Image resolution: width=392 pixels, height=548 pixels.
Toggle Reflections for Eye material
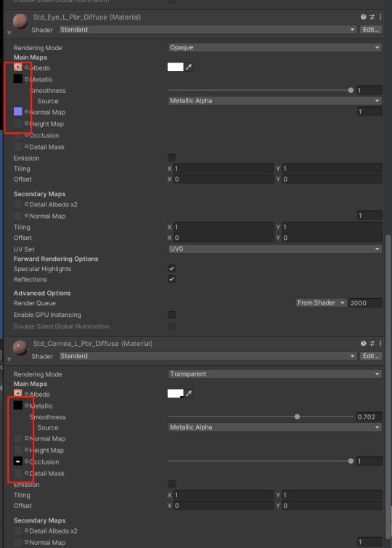click(x=171, y=279)
